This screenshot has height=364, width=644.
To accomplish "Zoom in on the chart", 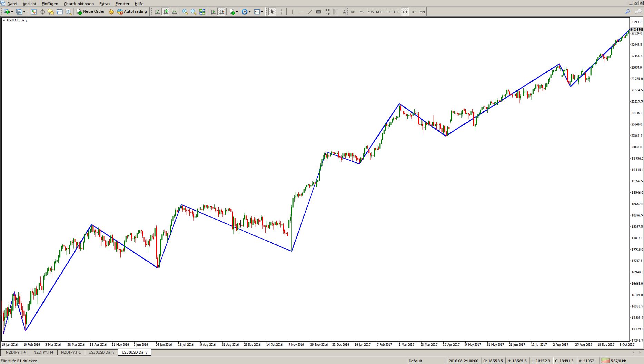I will point(185,12).
